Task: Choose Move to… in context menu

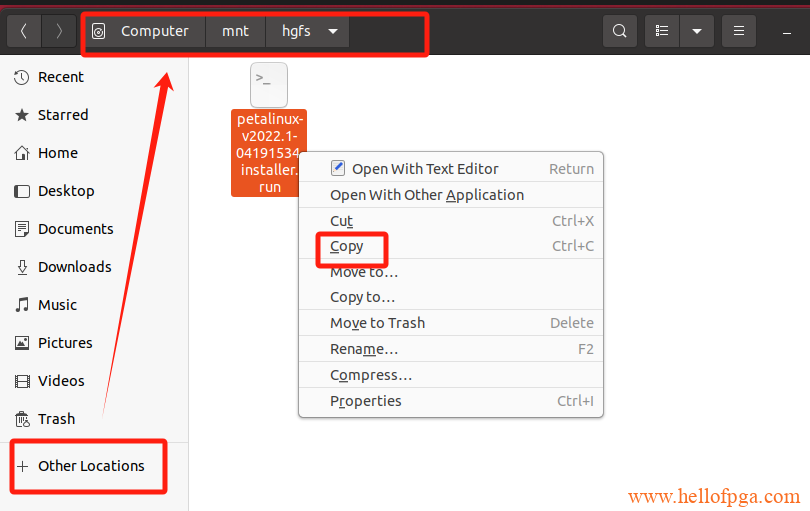Action: pyautogui.click(x=451, y=272)
